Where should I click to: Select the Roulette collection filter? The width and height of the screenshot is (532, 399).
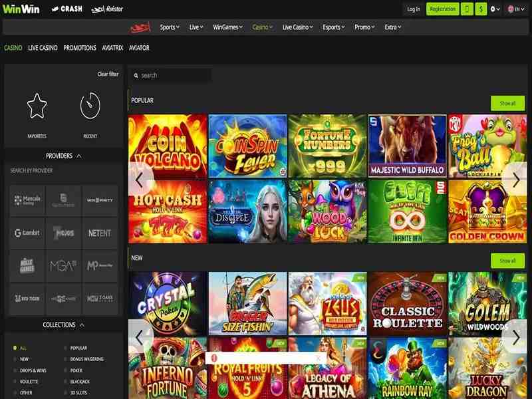(x=29, y=382)
